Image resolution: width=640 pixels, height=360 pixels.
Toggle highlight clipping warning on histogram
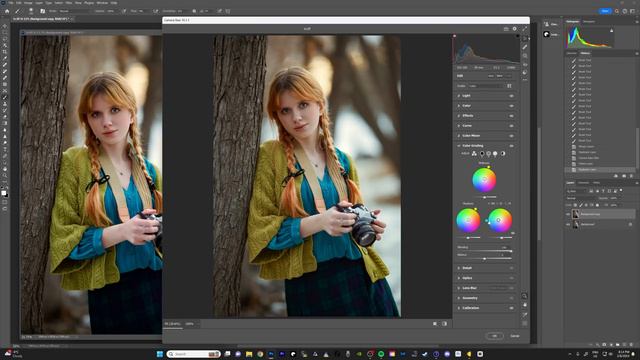[x=518, y=36]
